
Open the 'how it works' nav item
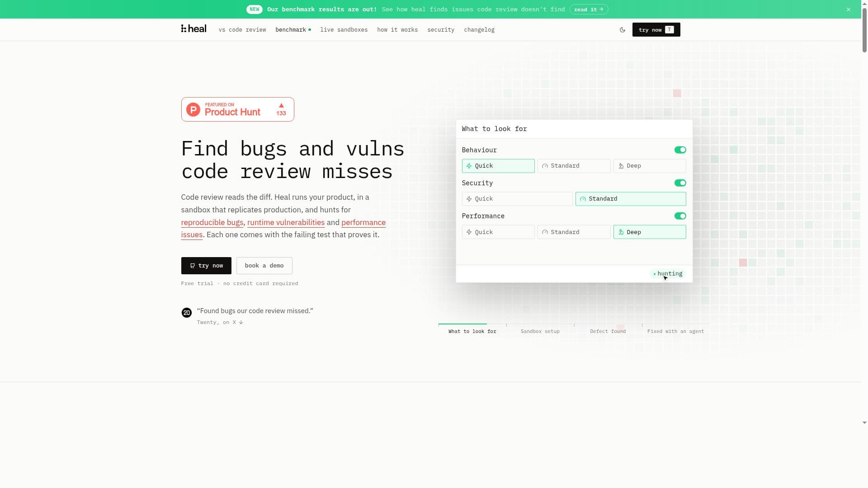point(397,30)
